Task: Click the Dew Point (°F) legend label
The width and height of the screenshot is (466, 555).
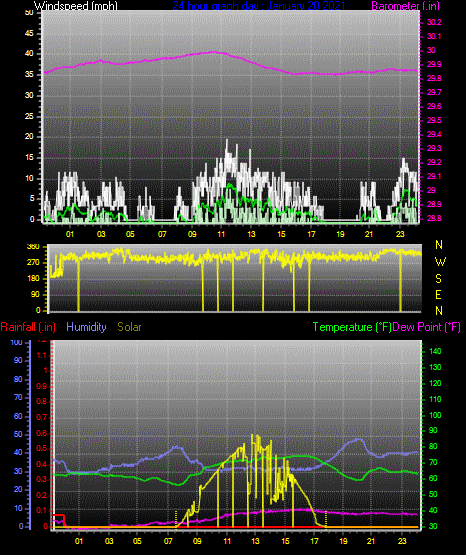Action: click(x=427, y=327)
